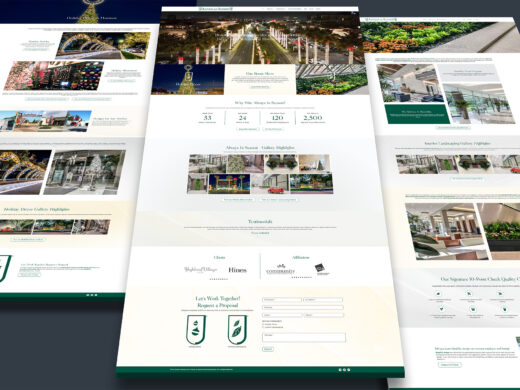The height and width of the screenshot is (390, 520).
Task: Open the storefront panorama image on left page
Action: [x=45, y=121]
